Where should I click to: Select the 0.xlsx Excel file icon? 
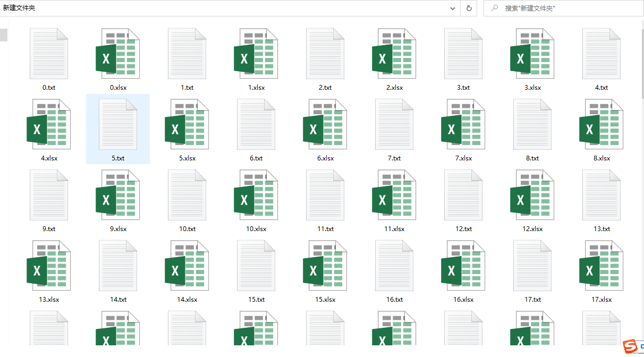click(118, 53)
